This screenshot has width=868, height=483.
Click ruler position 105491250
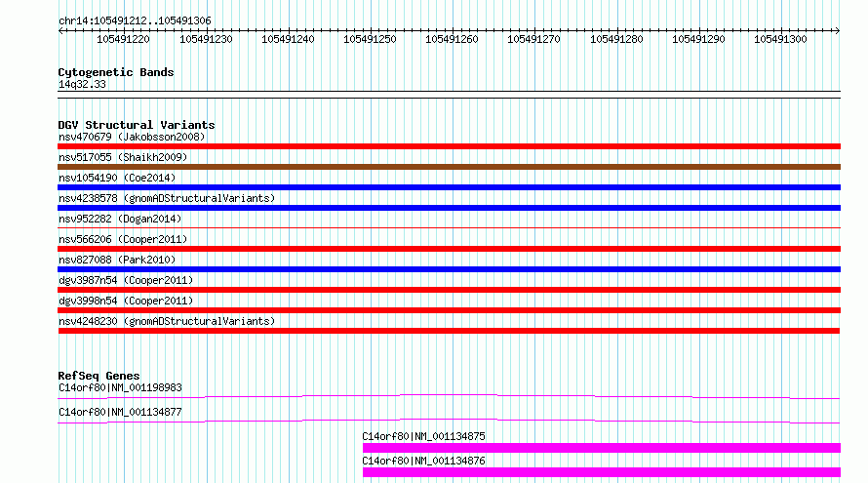[370, 39]
